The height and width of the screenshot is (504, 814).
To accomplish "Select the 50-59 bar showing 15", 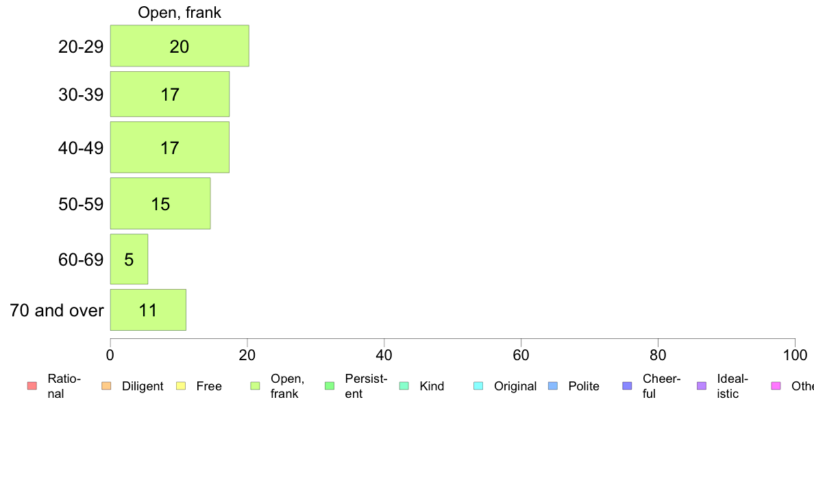I will [160, 203].
